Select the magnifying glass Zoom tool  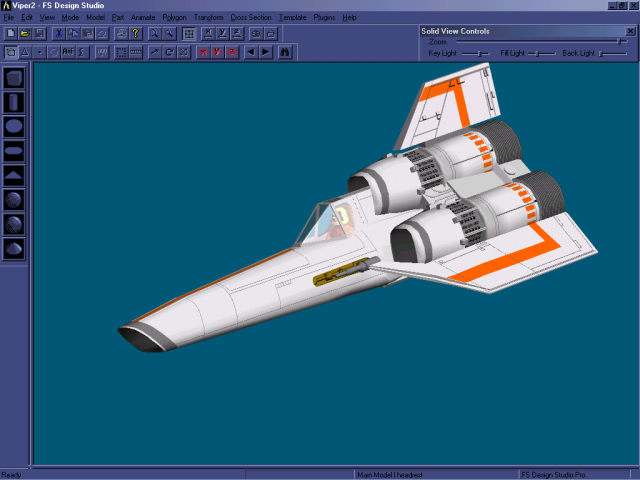[154, 33]
